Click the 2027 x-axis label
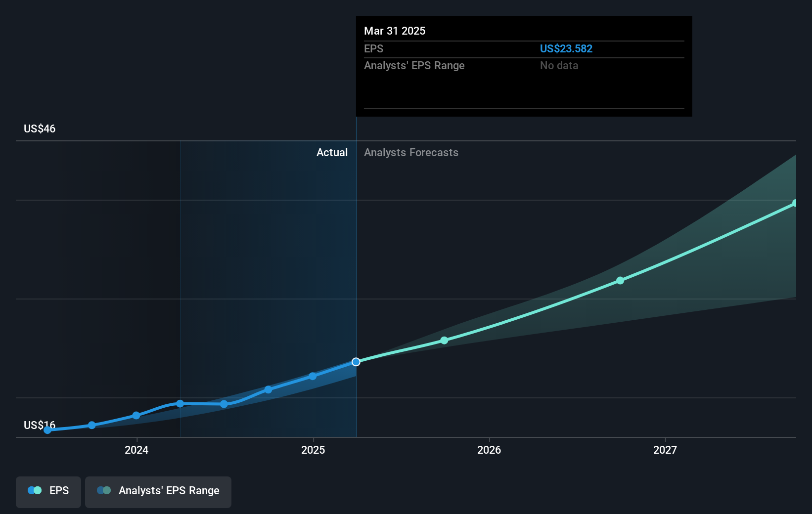The image size is (812, 514). (x=665, y=450)
